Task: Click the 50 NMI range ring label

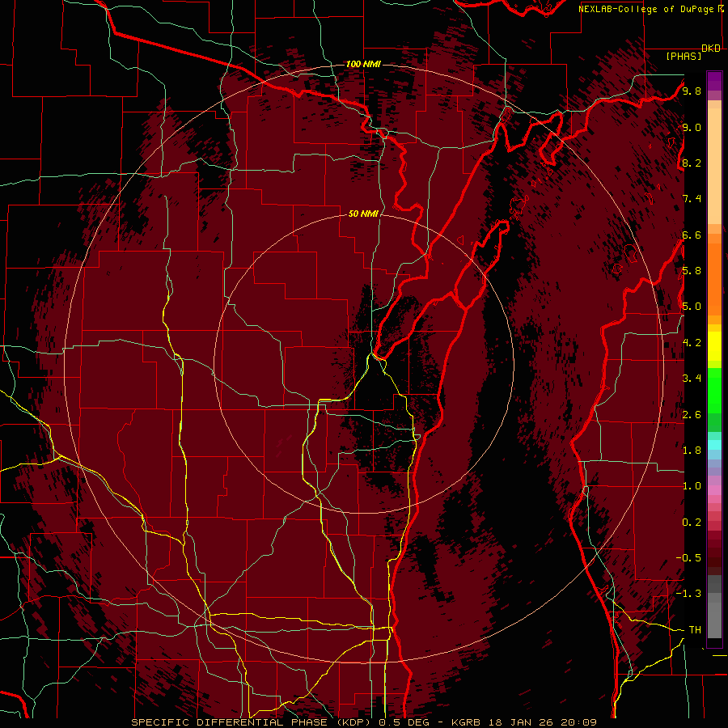Action: point(363,214)
